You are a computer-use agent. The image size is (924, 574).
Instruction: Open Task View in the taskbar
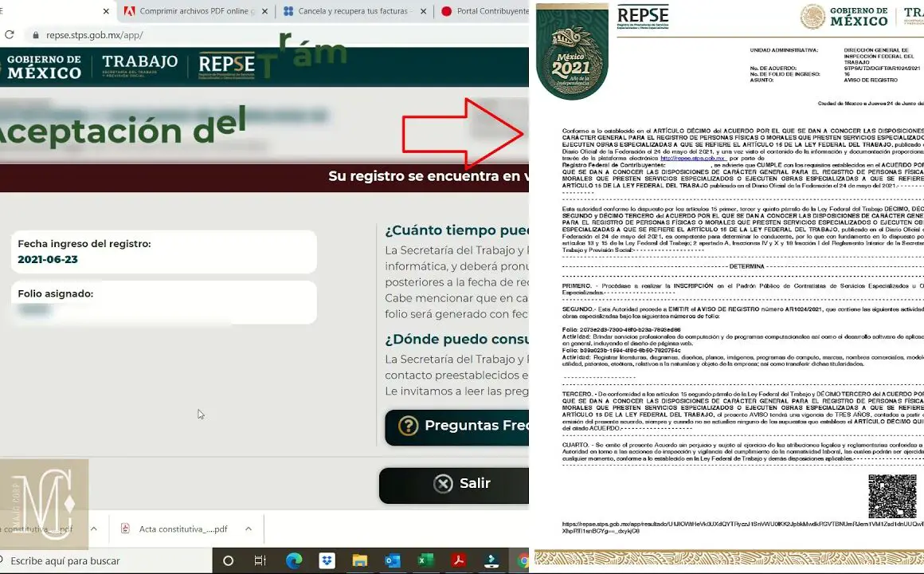click(x=260, y=561)
